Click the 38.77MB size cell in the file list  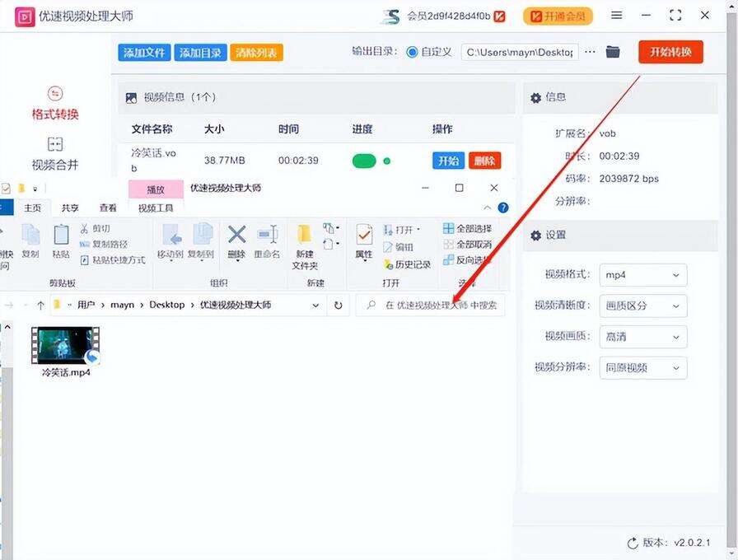pos(225,161)
